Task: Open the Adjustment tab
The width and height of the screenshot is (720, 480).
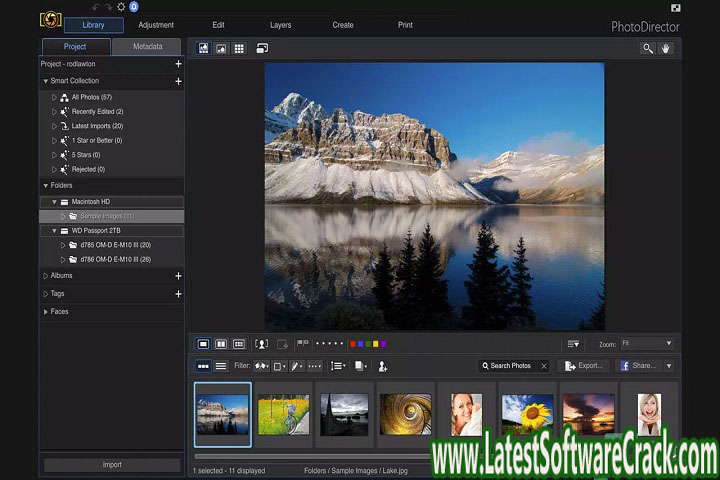Action: pos(156,25)
